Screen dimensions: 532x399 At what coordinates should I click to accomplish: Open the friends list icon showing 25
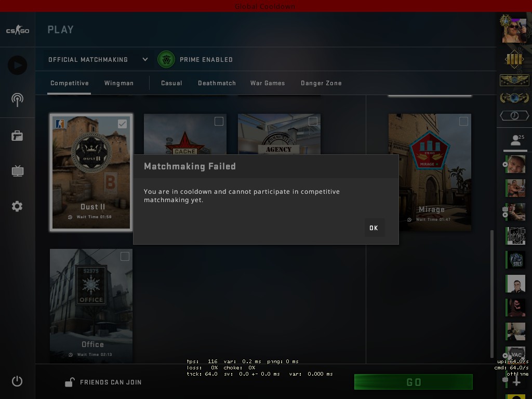pos(516,140)
